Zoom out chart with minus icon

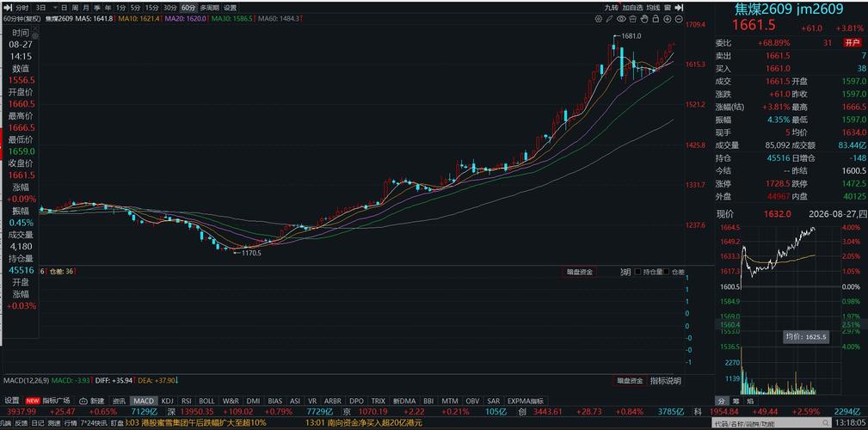tap(679, 19)
